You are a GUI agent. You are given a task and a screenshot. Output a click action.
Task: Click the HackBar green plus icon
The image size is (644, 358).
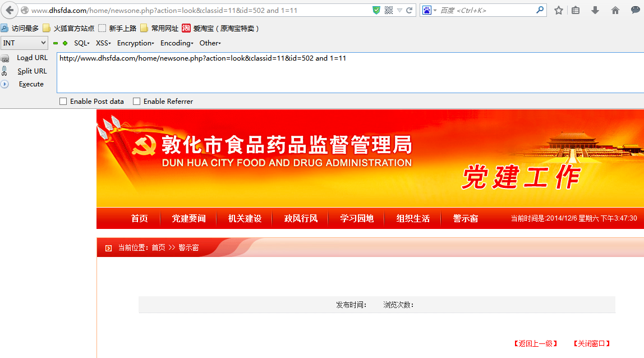pos(65,43)
